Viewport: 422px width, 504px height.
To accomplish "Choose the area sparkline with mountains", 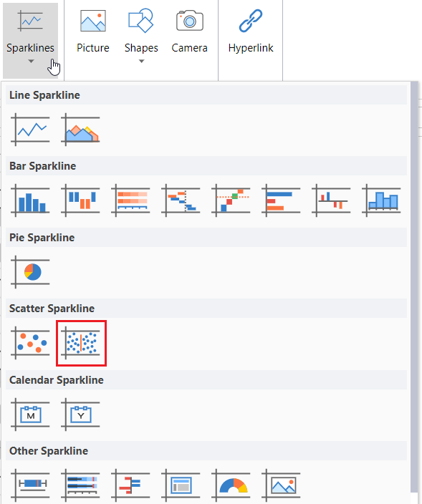I will pyautogui.click(x=80, y=130).
